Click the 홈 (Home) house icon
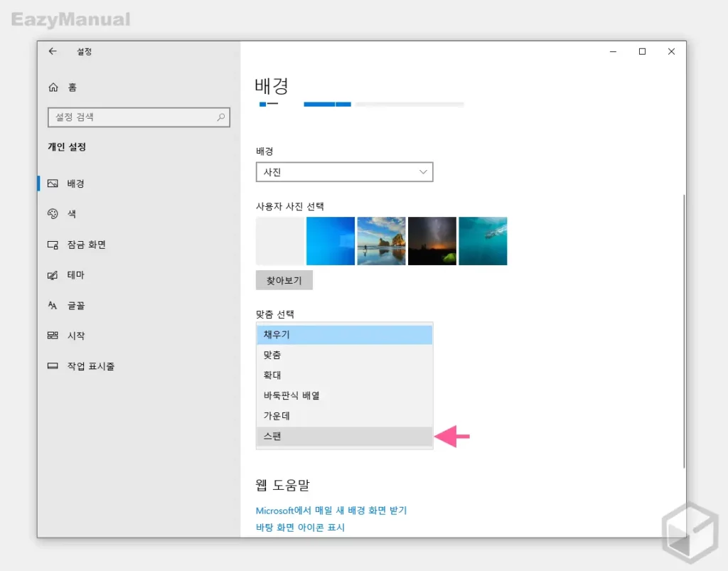 click(x=53, y=87)
